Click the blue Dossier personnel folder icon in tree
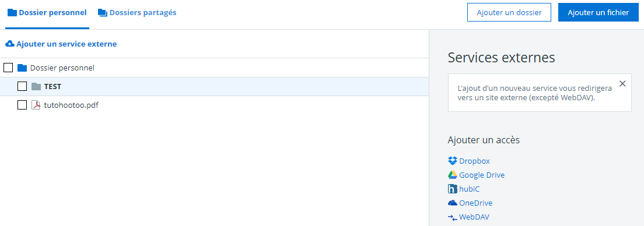644x226 pixels. tap(22, 68)
